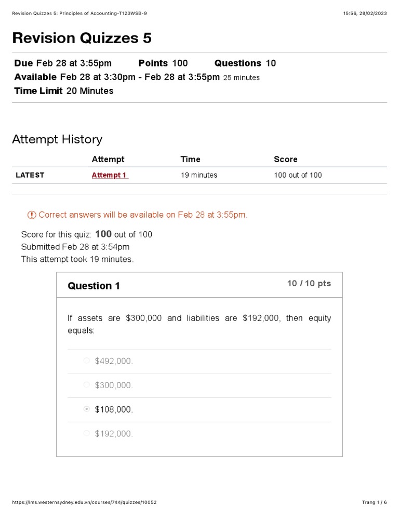Image resolution: width=399 pixels, height=532 pixels.
Task: Click the Question 1 heading
Action: [x=94, y=286]
